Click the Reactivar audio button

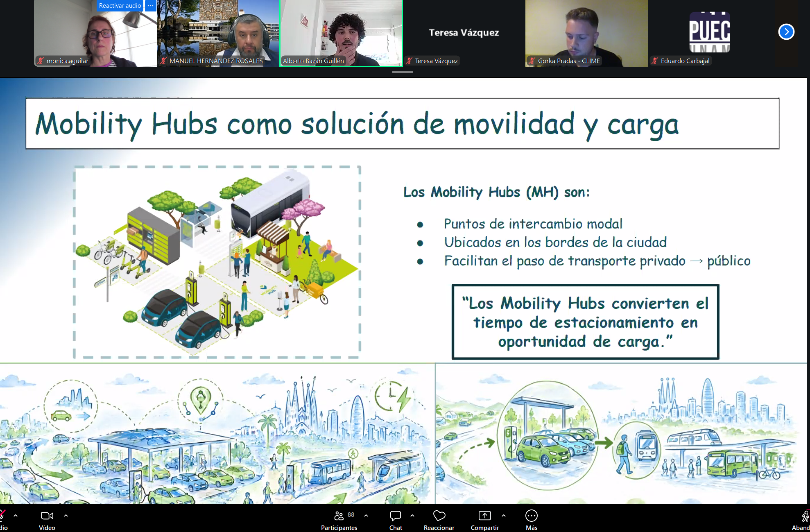[x=120, y=6]
